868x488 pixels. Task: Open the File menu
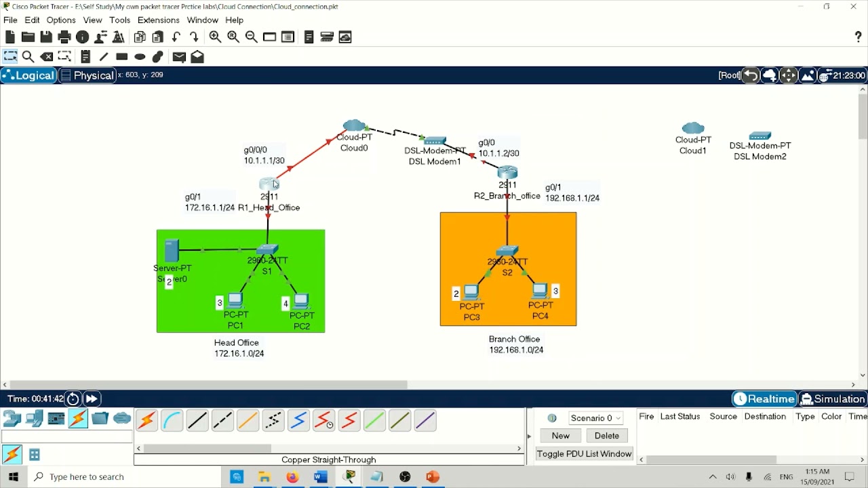tap(10, 20)
